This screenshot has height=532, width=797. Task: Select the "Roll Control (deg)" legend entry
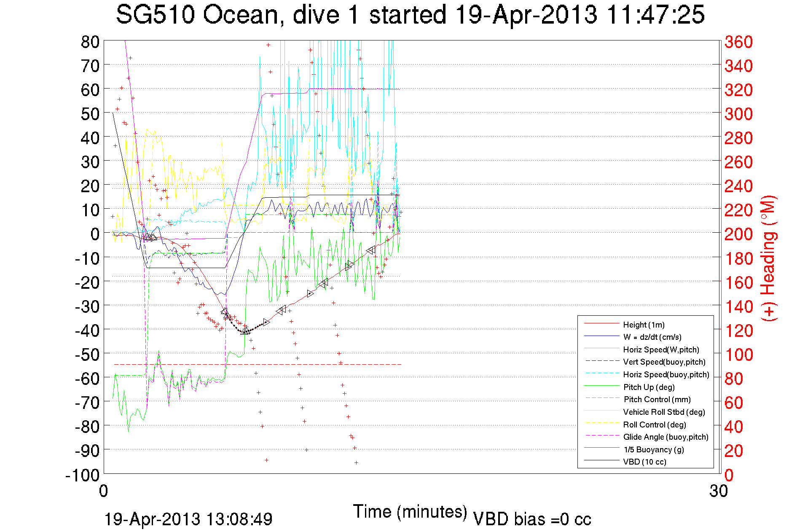click(655, 425)
